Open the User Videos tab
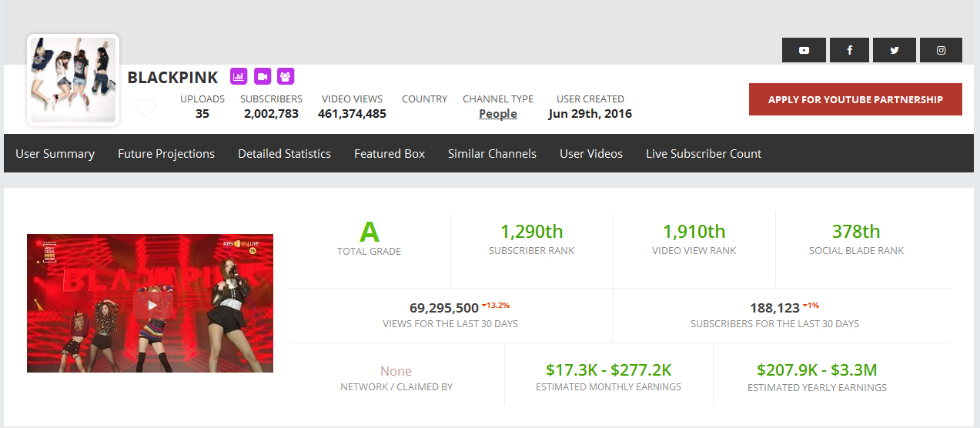Image resolution: width=980 pixels, height=428 pixels. 591,153
